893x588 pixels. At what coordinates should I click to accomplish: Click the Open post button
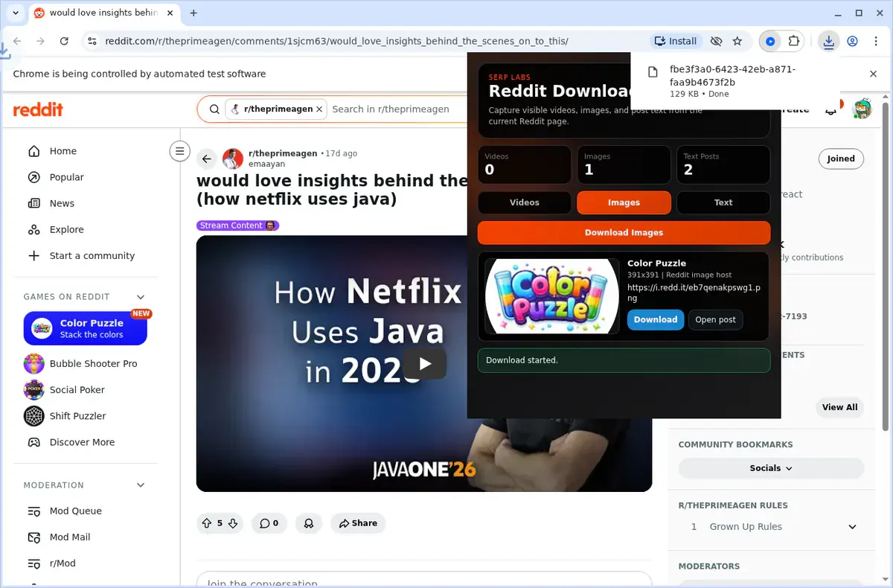(715, 319)
